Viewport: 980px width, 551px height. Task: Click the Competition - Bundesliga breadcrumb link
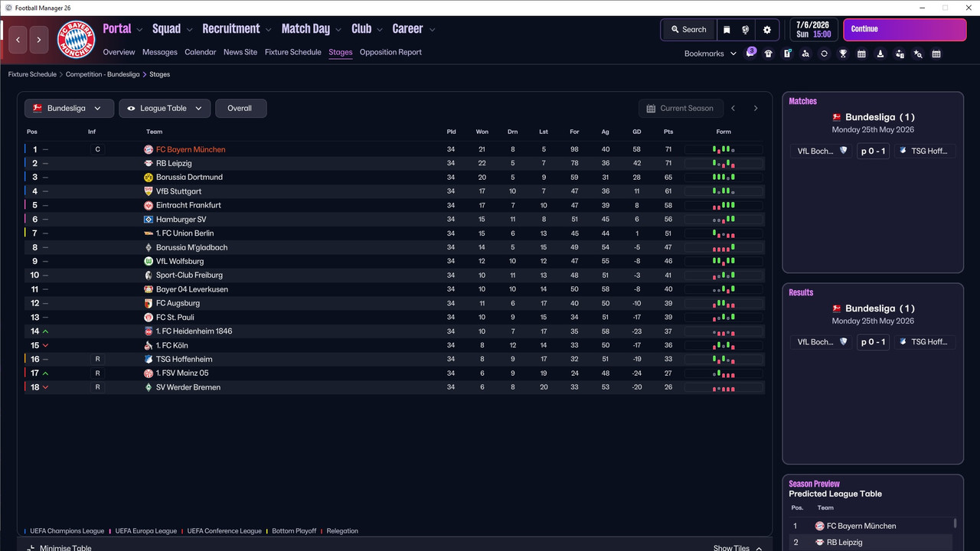(103, 74)
